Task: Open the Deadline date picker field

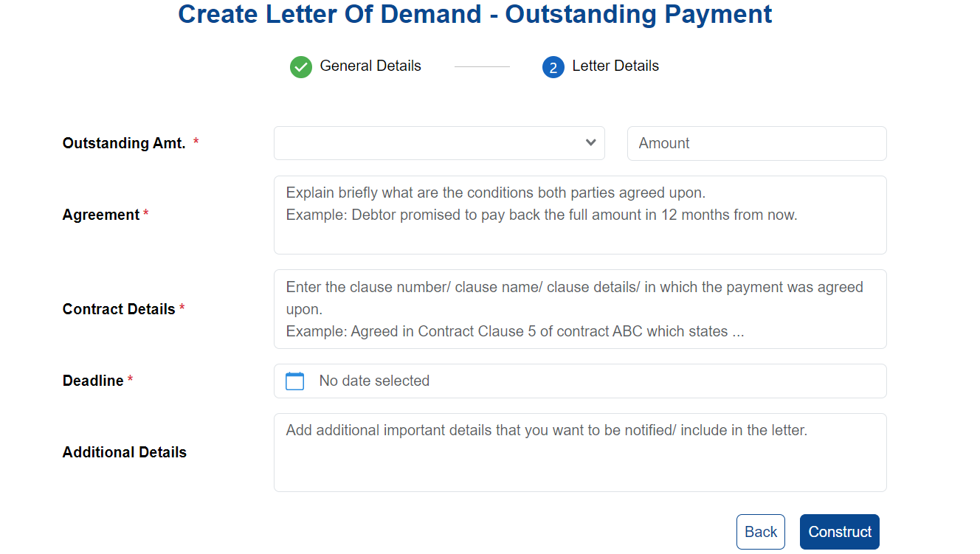Action: 580,381
